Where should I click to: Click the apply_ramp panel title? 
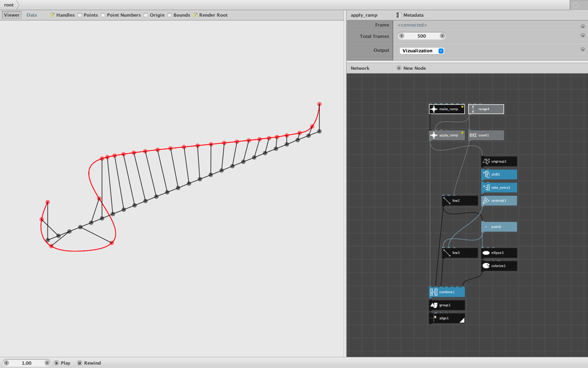click(x=364, y=15)
